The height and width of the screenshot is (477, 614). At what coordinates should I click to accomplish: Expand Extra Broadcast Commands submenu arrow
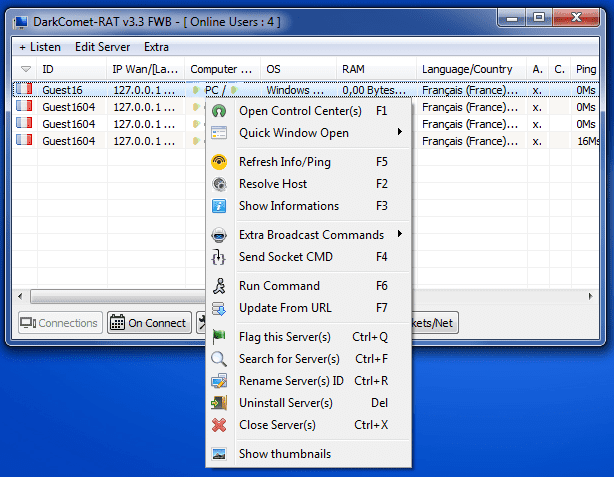(x=399, y=234)
